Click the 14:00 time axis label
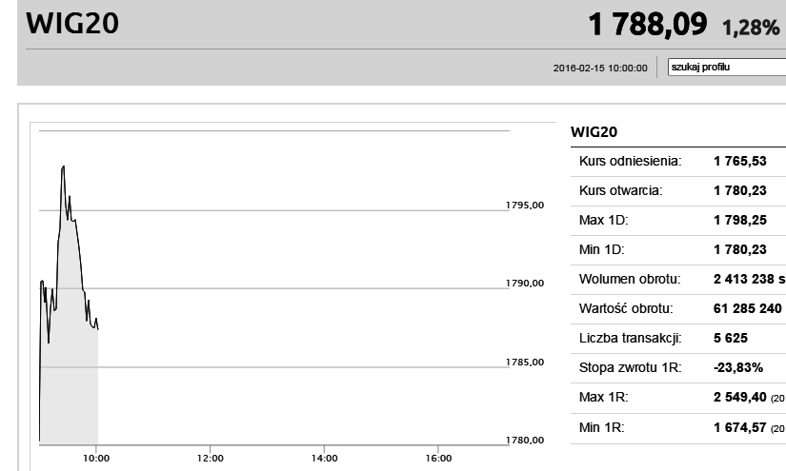 324,458
